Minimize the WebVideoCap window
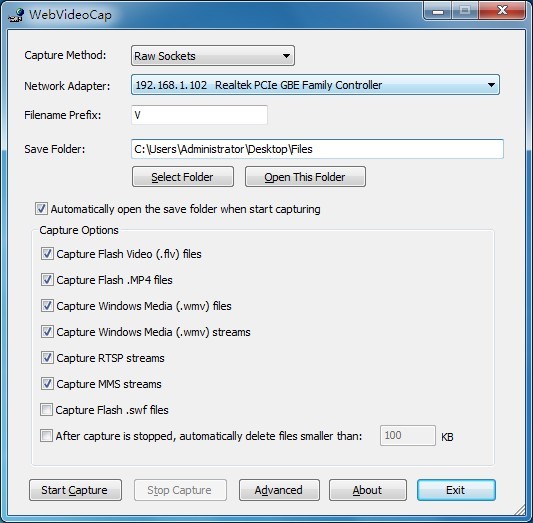This screenshot has height=523, width=533. 438,11
